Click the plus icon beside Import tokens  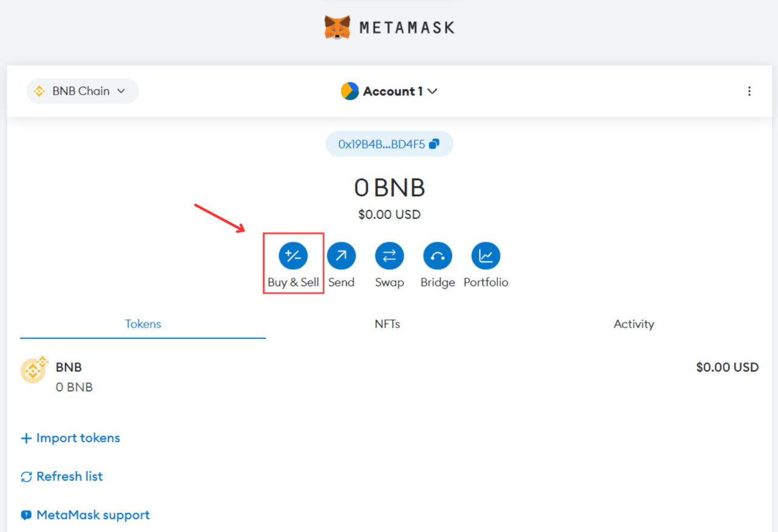pos(26,438)
